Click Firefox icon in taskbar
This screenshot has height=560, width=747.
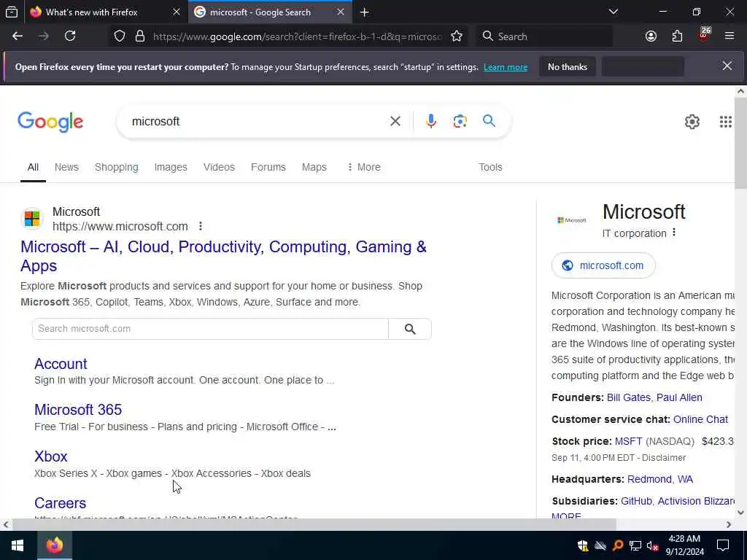(54, 545)
